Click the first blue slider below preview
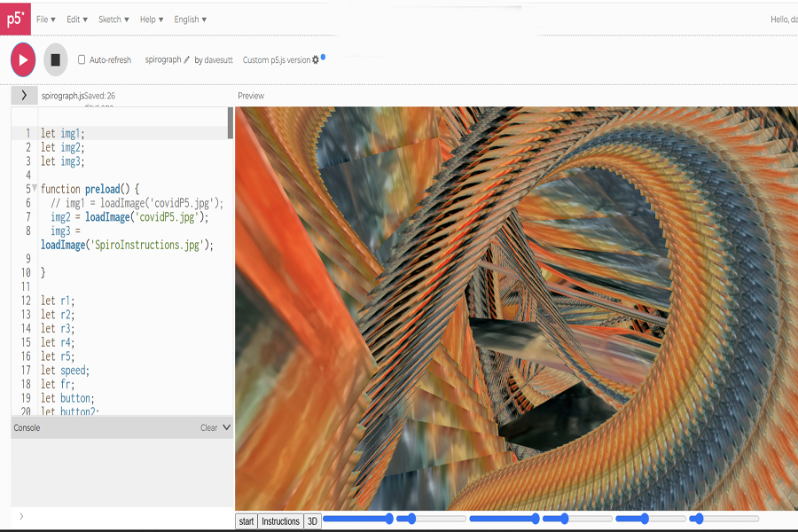 (x=358, y=519)
